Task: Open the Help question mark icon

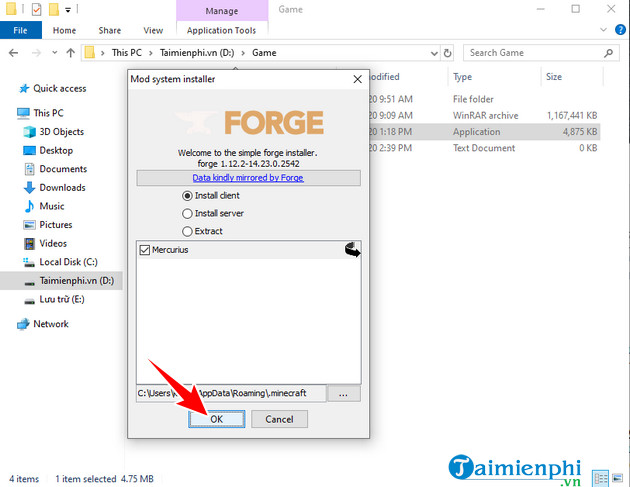Action: [x=620, y=29]
